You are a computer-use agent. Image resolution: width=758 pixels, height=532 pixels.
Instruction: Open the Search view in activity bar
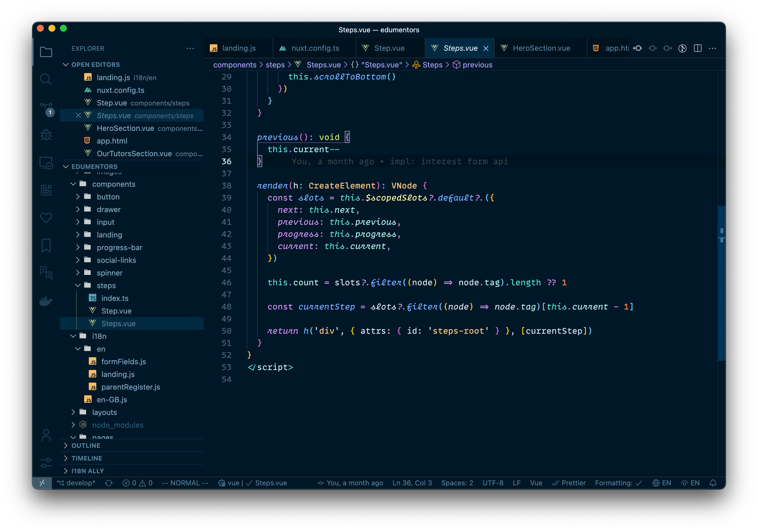46,79
